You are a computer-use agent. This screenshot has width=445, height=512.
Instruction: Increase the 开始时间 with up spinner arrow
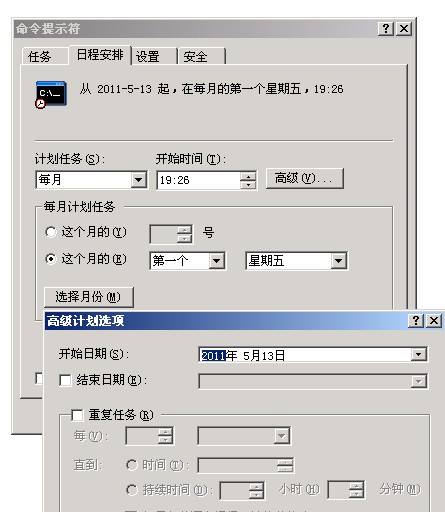point(248,176)
